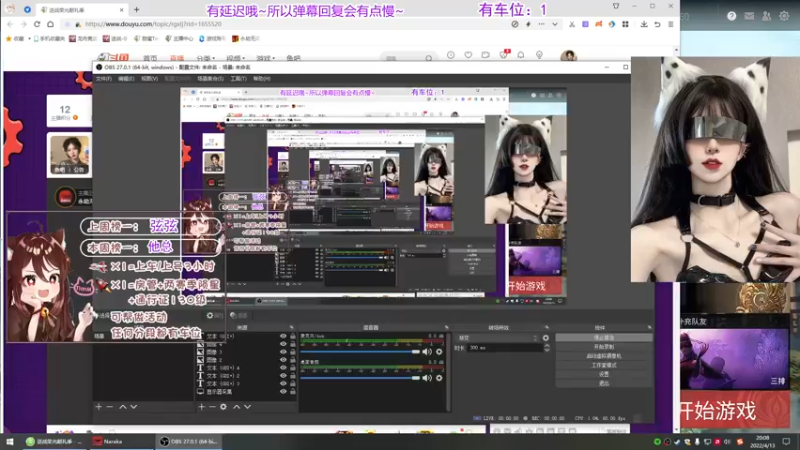Open browser downloads icon
800x450 pixels.
pyautogui.click(x=644, y=24)
